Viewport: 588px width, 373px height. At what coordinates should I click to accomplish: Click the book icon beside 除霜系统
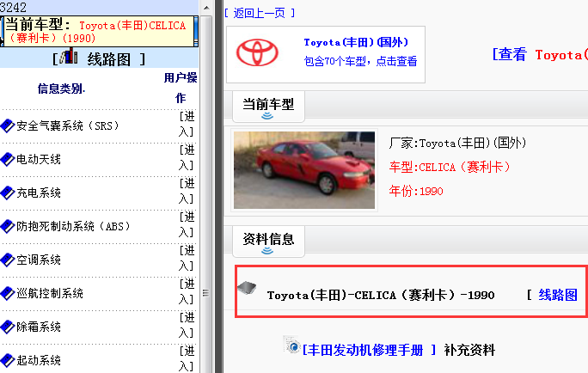coord(8,327)
